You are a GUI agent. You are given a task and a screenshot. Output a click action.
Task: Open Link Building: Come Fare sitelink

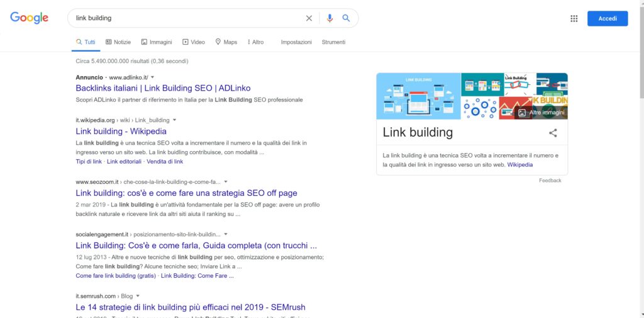[x=197, y=276]
